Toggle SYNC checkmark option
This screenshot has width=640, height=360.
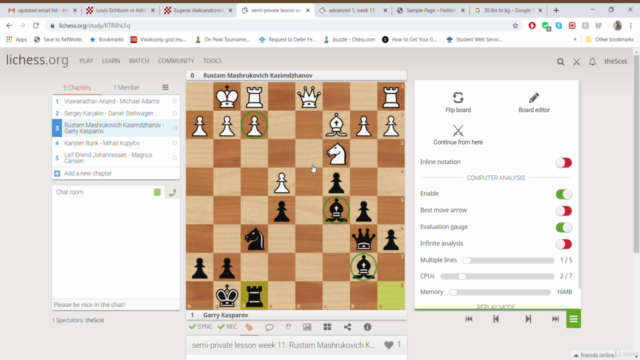200,327
